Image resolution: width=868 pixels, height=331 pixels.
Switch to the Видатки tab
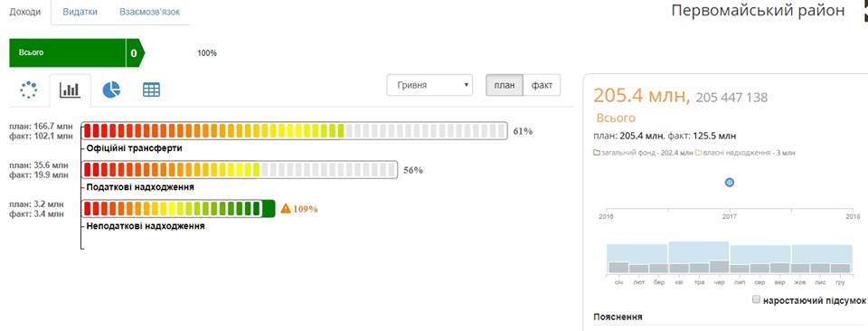(80, 12)
